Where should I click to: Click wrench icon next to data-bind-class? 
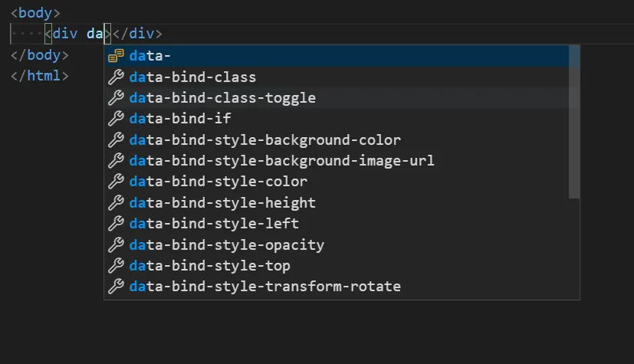pyautogui.click(x=116, y=77)
